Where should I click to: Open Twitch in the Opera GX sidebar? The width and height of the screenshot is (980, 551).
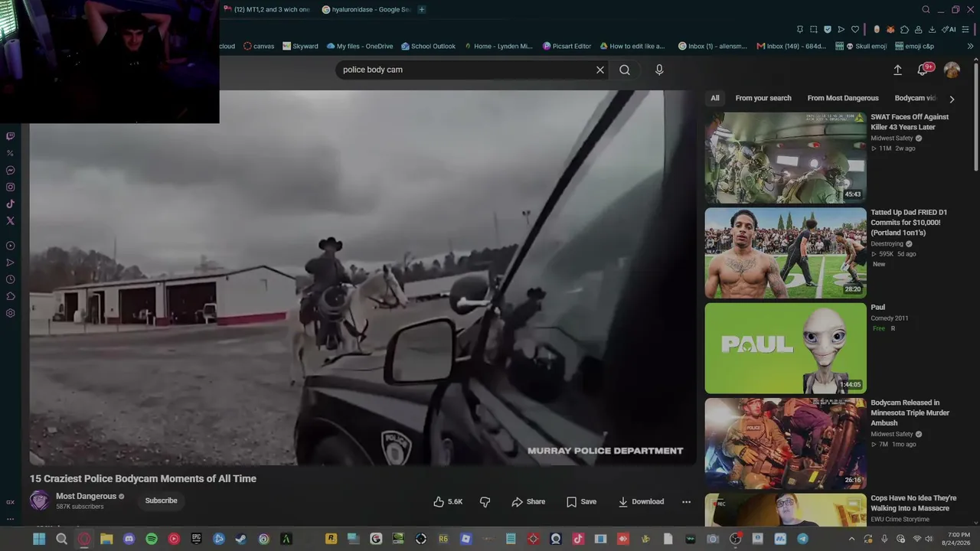coord(10,136)
